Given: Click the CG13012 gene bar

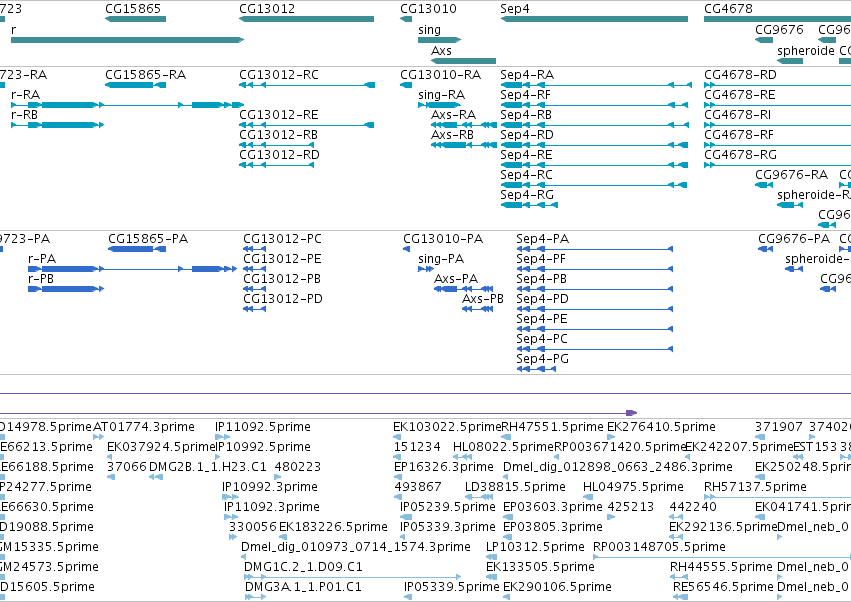Looking at the screenshot, I should tap(307, 19).
